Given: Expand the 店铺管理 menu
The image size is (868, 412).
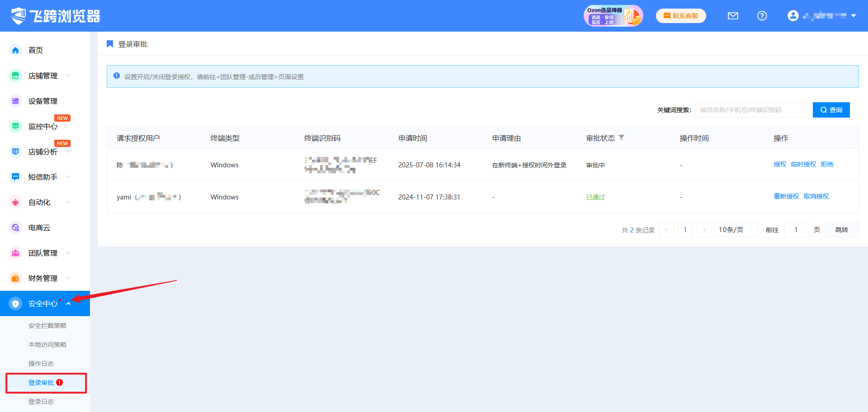Looking at the screenshot, I should pyautogui.click(x=42, y=76).
